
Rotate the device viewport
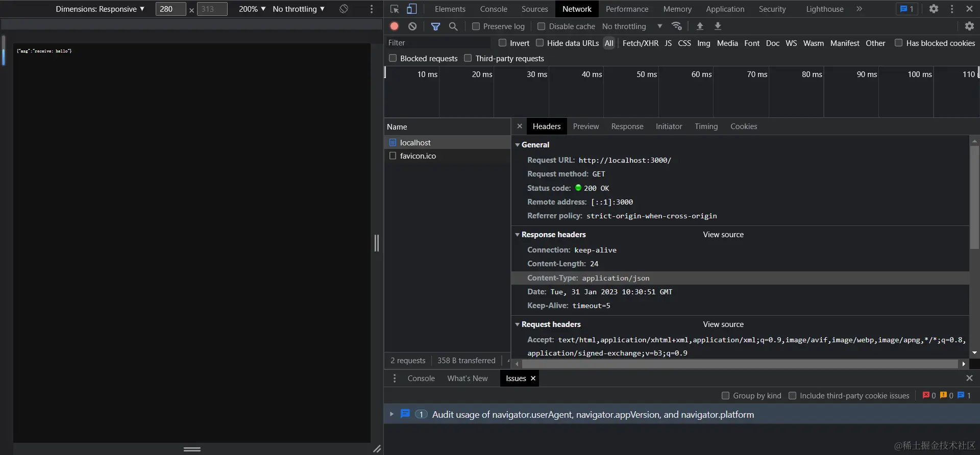(344, 9)
